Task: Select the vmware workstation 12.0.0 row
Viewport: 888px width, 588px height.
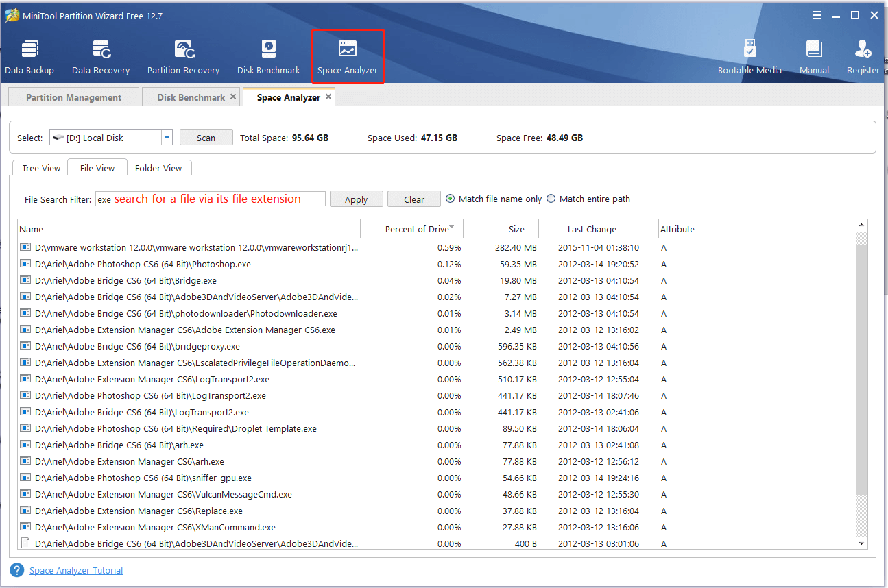Action: pyautogui.click(x=437, y=247)
